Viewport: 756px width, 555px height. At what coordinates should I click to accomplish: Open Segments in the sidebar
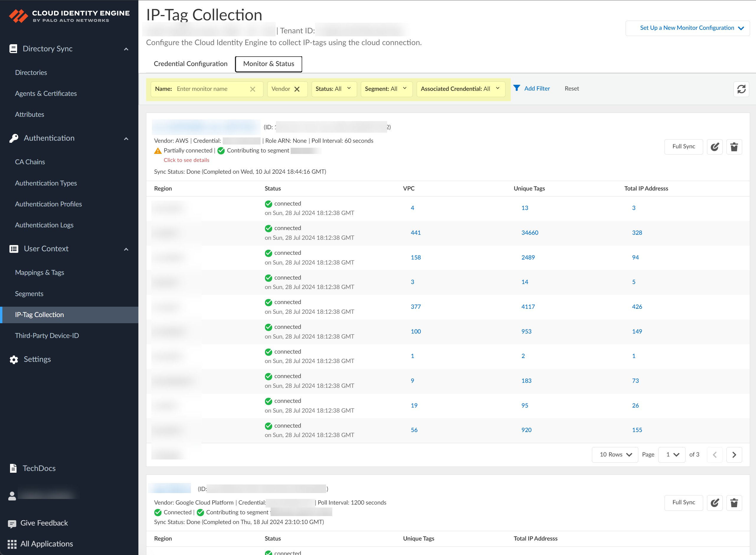[29, 294]
